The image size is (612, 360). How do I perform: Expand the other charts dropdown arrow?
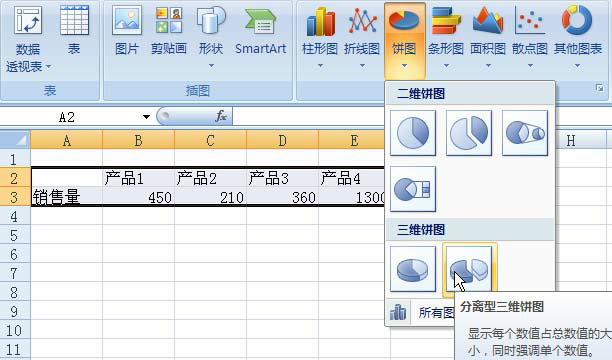[577, 66]
